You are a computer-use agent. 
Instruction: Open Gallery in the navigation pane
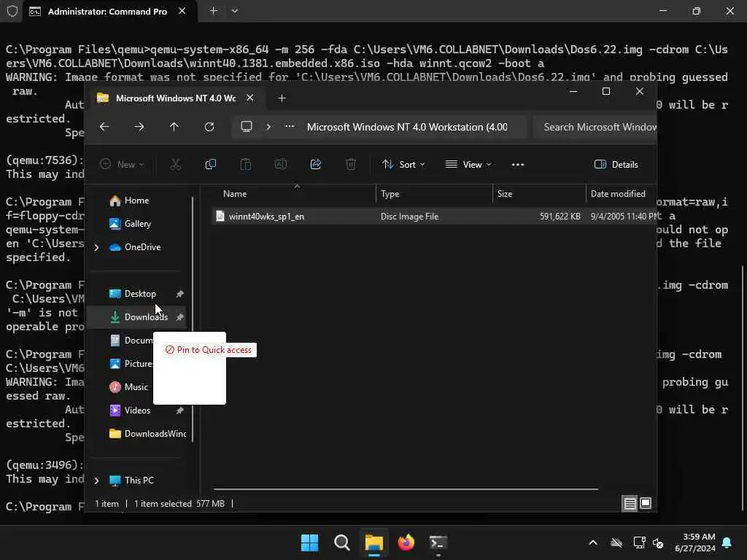point(137,224)
